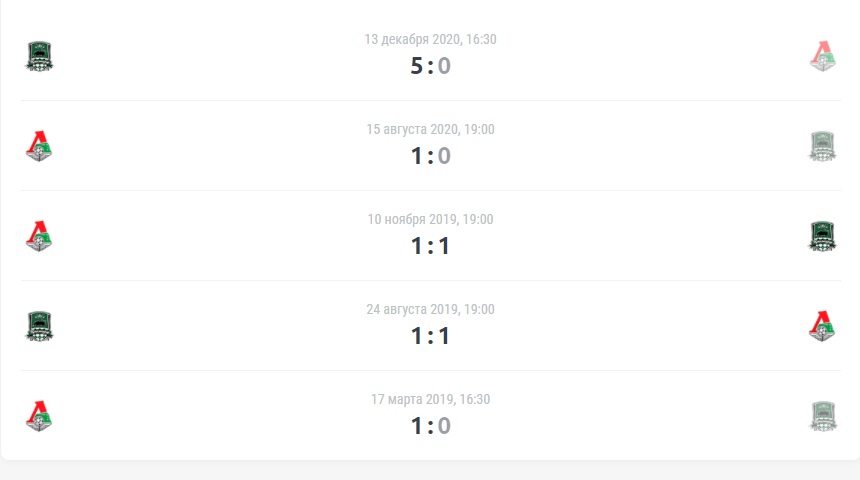
Task: Click Krasnodar logo in 15 августа 2020 match
Action: tap(822, 146)
